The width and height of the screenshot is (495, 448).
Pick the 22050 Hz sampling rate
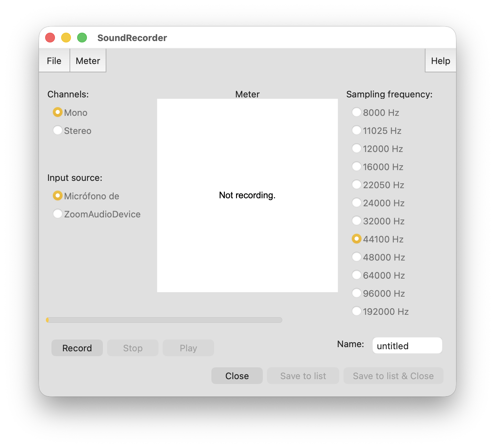pyautogui.click(x=357, y=185)
